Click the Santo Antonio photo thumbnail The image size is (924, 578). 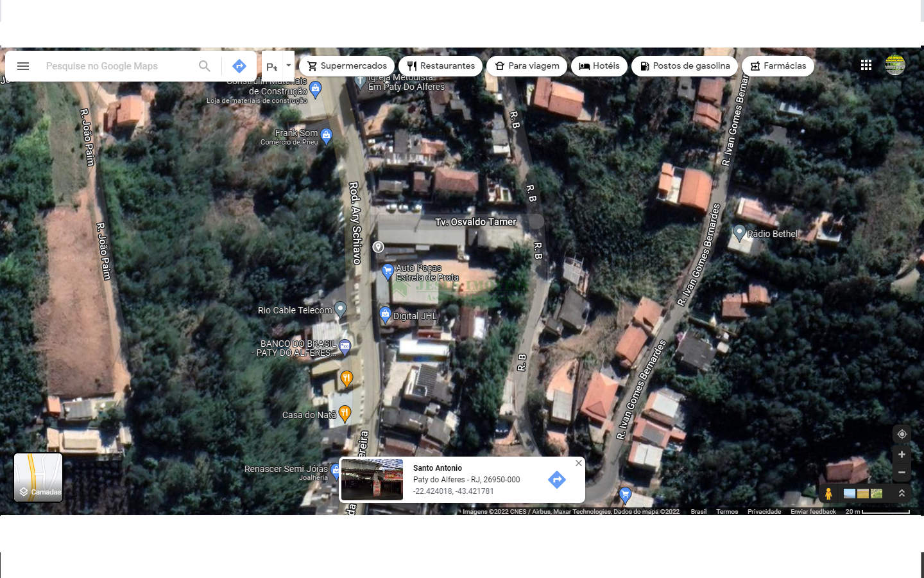point(372,480)
